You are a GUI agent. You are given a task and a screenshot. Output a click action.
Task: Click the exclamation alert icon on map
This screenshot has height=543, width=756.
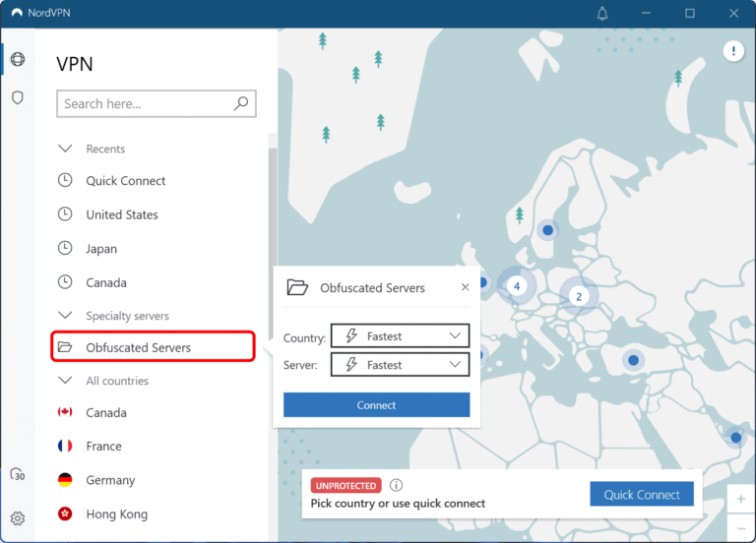click(x=733, y=51)
